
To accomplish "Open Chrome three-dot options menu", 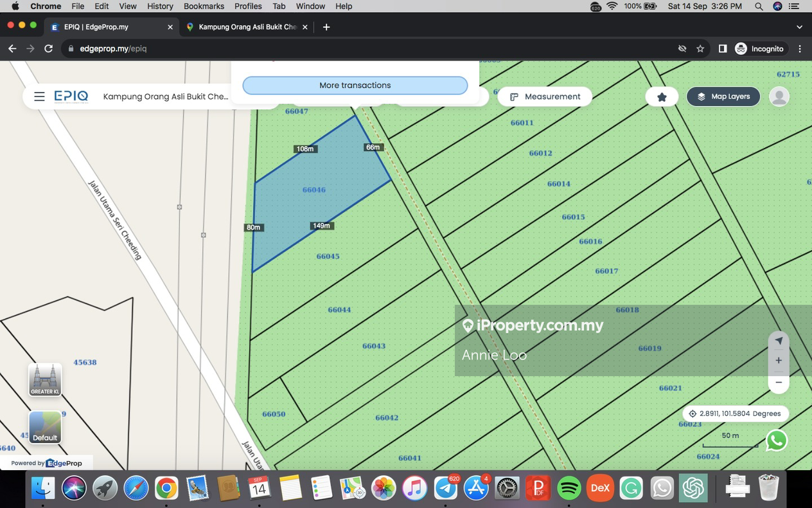I will click(800, 49).
